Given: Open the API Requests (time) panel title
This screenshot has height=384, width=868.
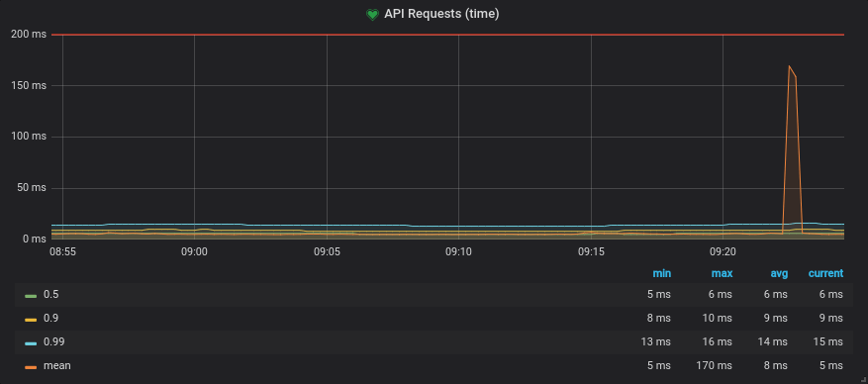Looking at the screenshot, I should [x=441, y=15].
